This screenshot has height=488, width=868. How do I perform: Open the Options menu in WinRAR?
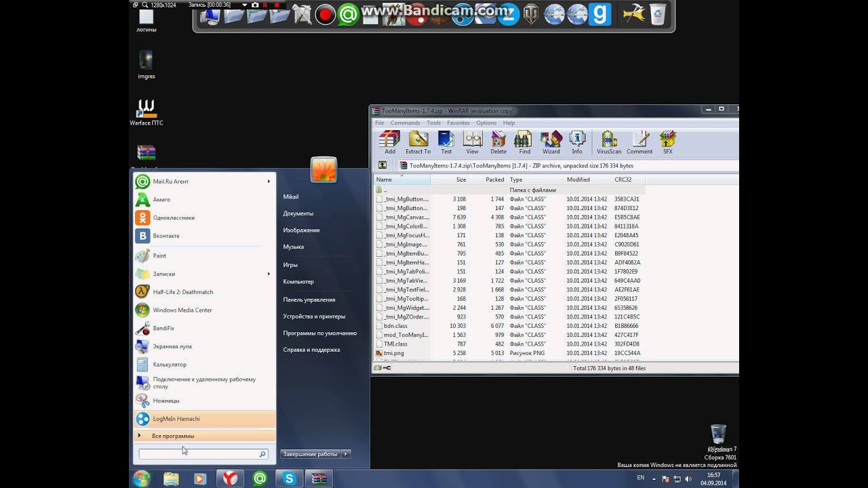pos(486,123)
